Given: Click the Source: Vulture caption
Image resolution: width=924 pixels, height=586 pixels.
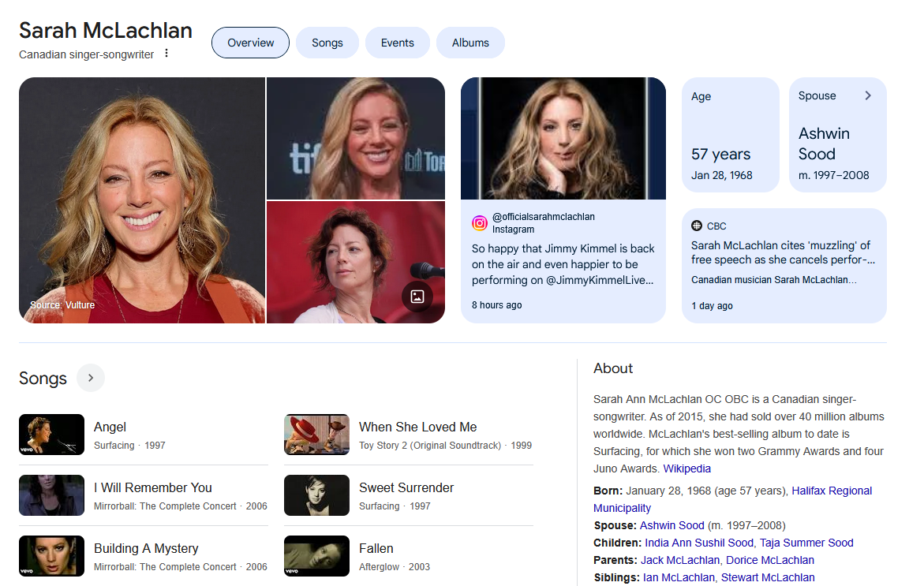Looking at the screenshot, I should [62, 305].
